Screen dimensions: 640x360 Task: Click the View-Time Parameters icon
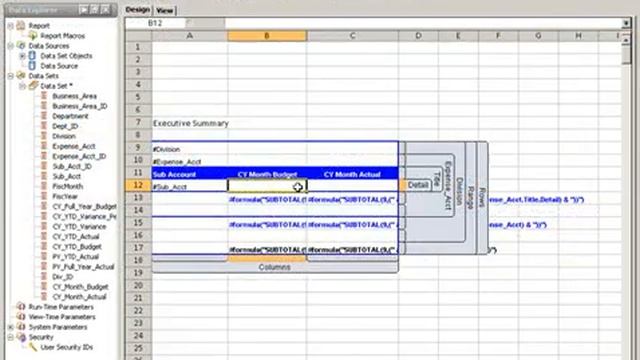pyautogui.click(x=21, y=317)
